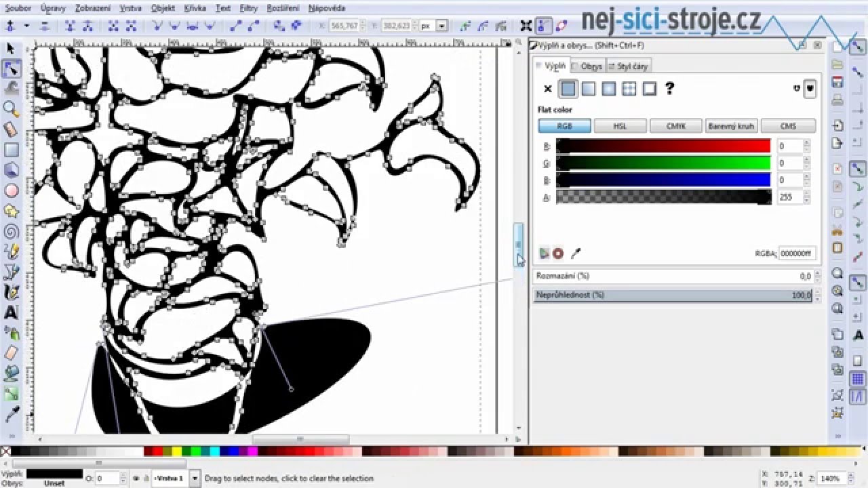Select the Pencil freehand tool
The image size is (868, 488).
point(11,251)
